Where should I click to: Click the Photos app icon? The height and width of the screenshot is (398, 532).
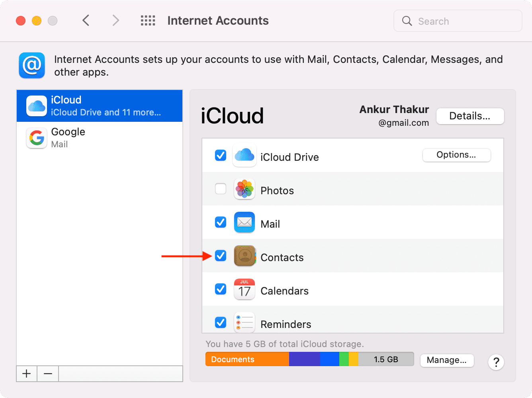(244, 189)
